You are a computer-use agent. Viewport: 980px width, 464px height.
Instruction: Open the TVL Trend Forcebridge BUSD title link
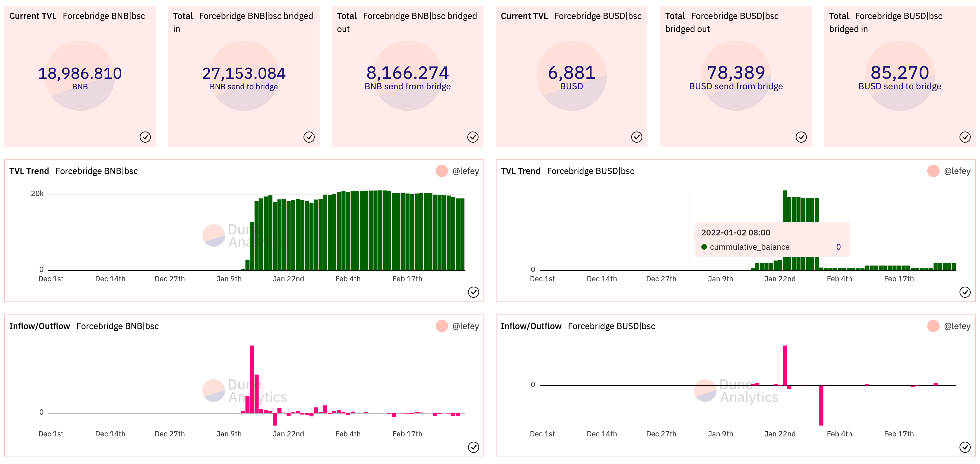[x=520, y=171]
